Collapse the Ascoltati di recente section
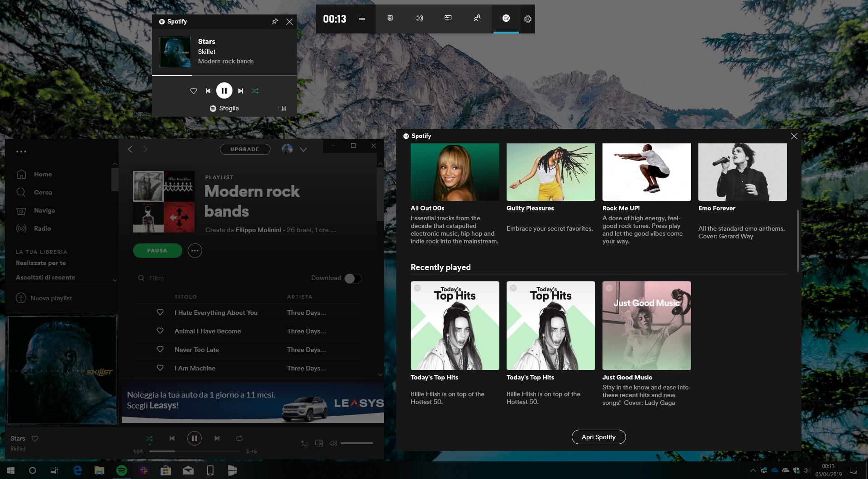 pyautogui.click(x=114, y=280)
